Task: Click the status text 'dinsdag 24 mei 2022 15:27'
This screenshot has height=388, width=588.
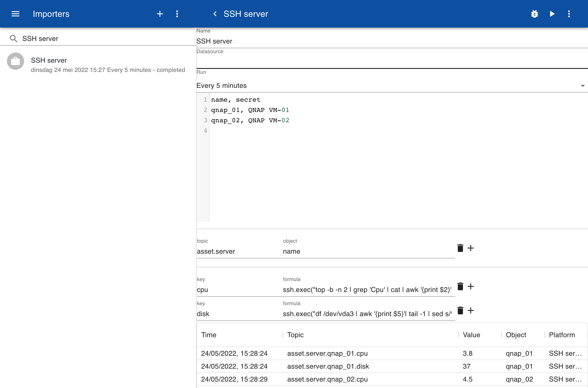Action: tap(68, 70)
